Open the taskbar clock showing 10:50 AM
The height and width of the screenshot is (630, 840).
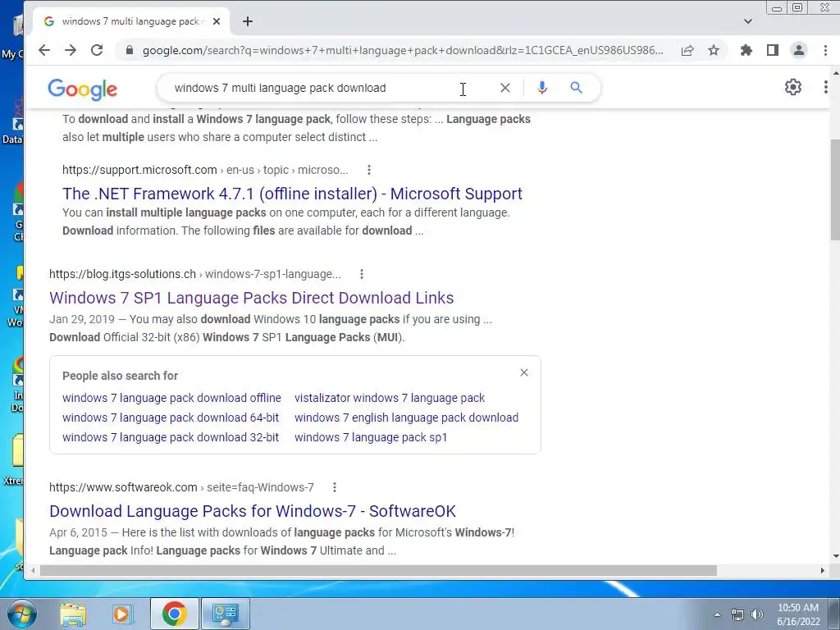tap(798, 614)
